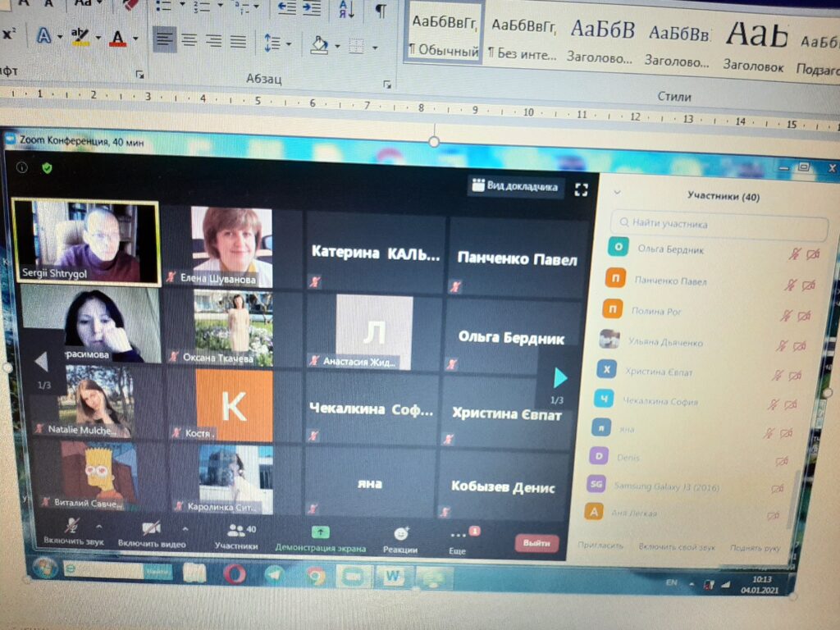Center the paragraph text
The width and height of the screenshot is (840, 630).
coord(189,40)
